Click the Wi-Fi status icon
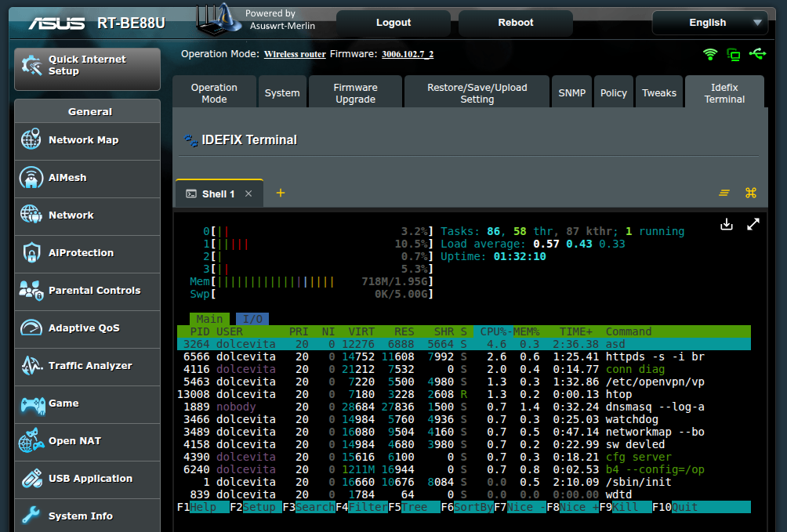The width and height of the screenshot is (787, 532). click(x=710, y=54)
